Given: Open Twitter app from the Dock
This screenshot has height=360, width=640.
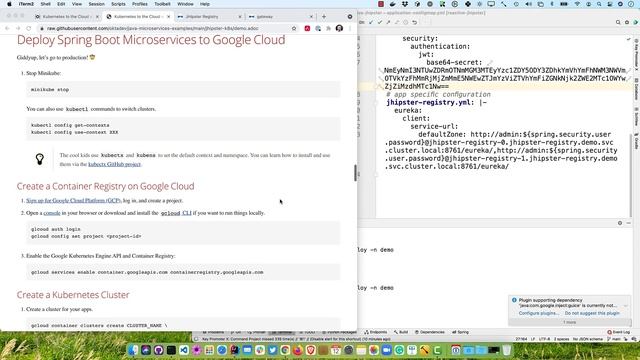Looking at the screenshot, I should click(x=273, y=350).
